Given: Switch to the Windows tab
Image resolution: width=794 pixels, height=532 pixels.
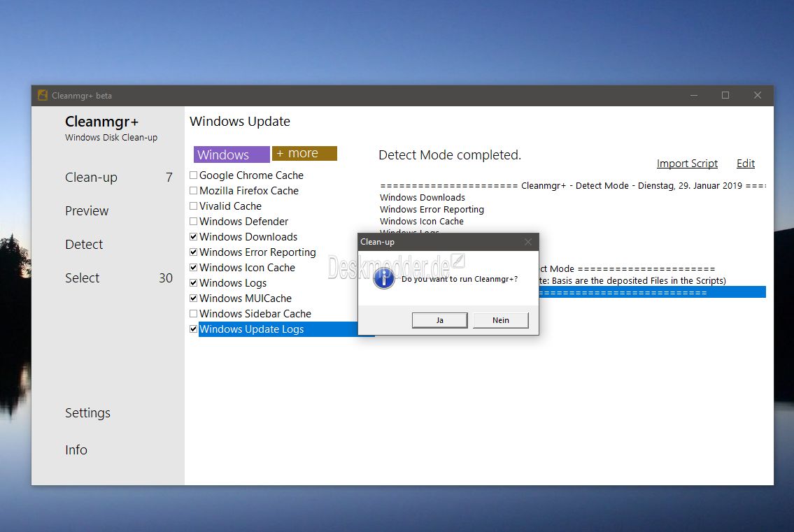Looking at the screenshot, I should tap(232, 154).
